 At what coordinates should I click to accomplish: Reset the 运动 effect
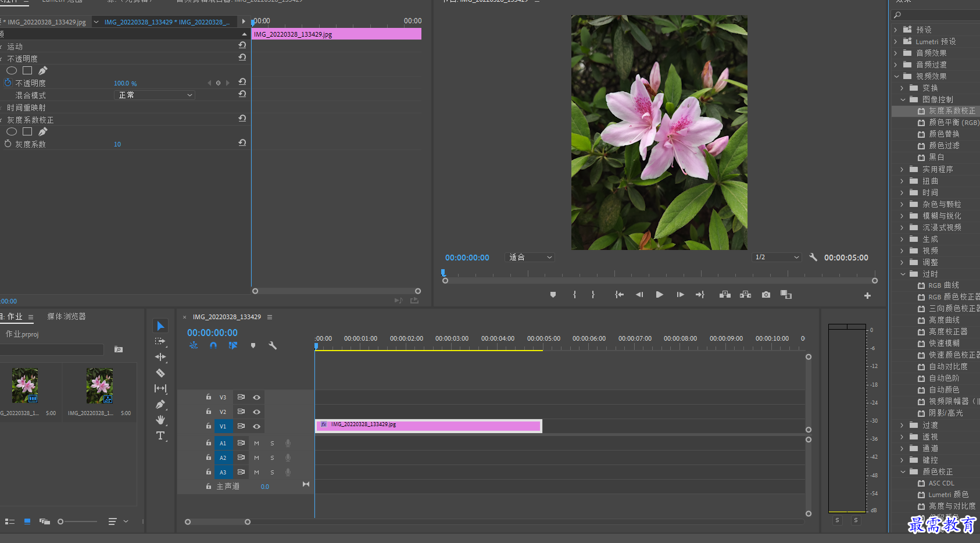242,45
